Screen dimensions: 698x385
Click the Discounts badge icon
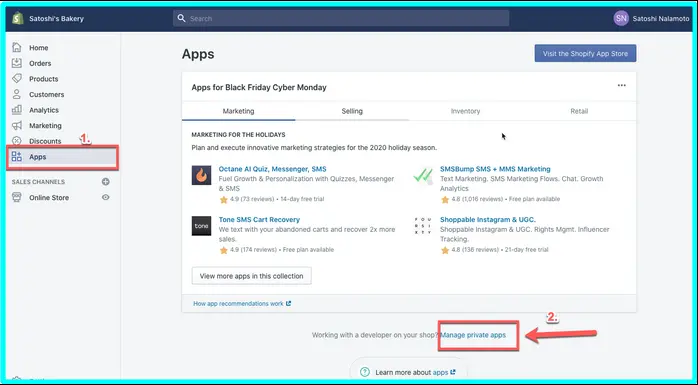16,141
